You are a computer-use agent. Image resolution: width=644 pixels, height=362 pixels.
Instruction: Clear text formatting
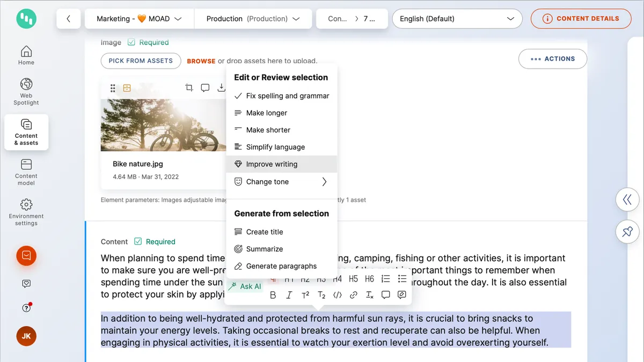[370, 295]
